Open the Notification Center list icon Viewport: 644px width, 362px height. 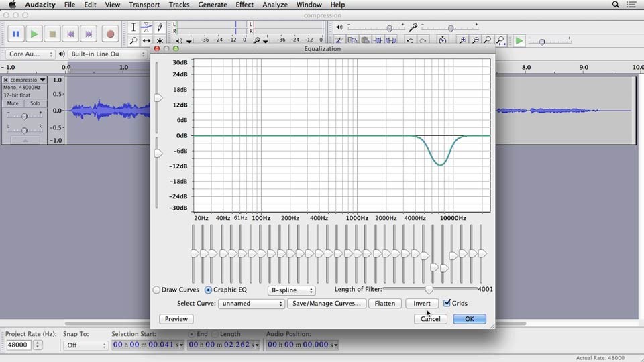pyautogui.click(x=631, y=5)
